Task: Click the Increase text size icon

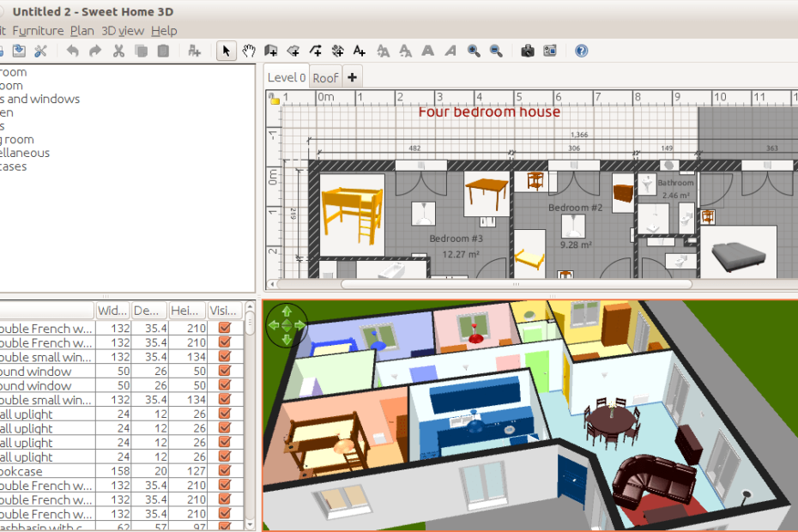Action: click(x=383, y=51)
